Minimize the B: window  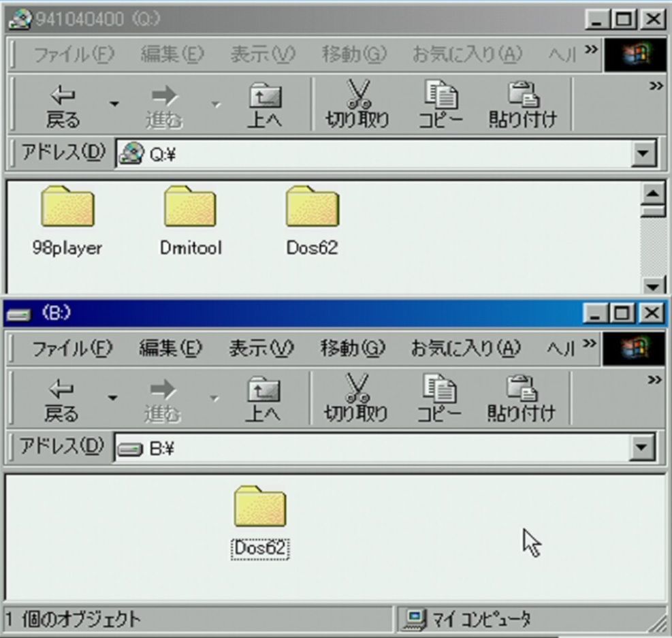click(595, 313)
